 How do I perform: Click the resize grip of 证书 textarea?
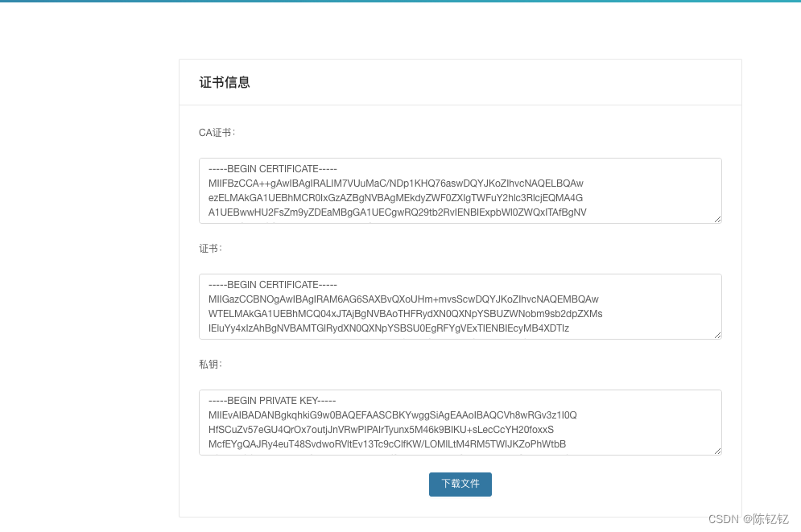click(x=717, y=336)
